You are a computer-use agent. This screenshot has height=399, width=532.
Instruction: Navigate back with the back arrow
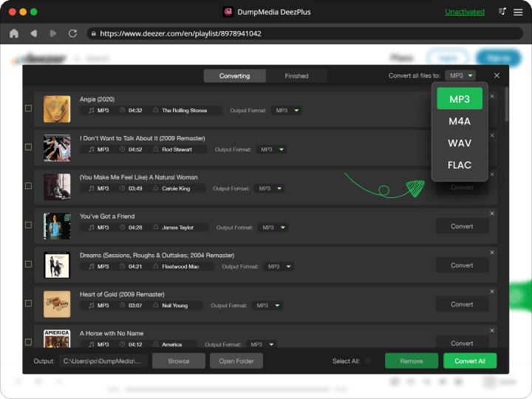click(33, 33)
